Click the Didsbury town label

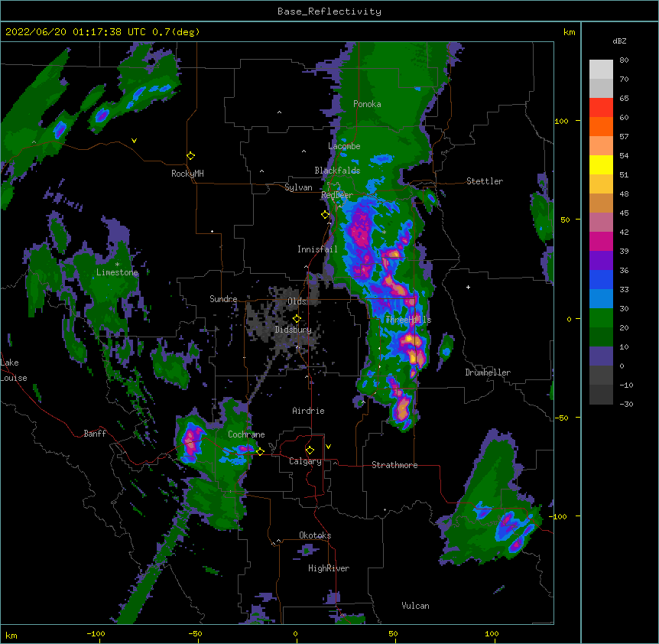pos(294,330)
